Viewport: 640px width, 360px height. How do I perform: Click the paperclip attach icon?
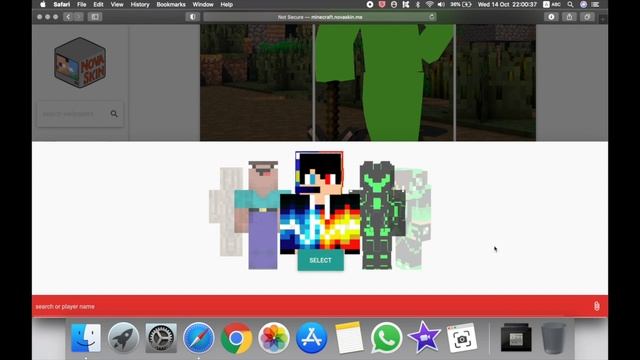tap(596, 306)
